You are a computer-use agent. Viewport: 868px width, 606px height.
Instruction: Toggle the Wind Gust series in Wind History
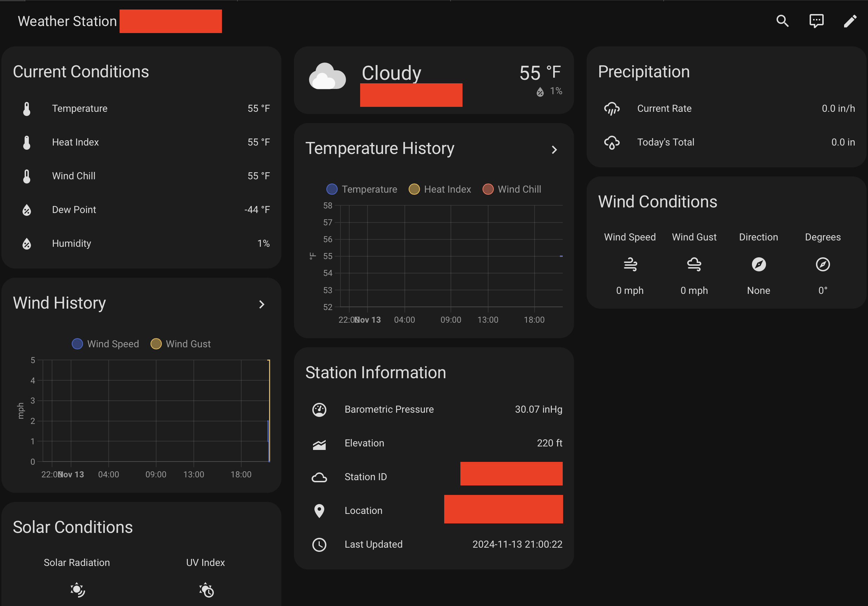coord(180,344)
